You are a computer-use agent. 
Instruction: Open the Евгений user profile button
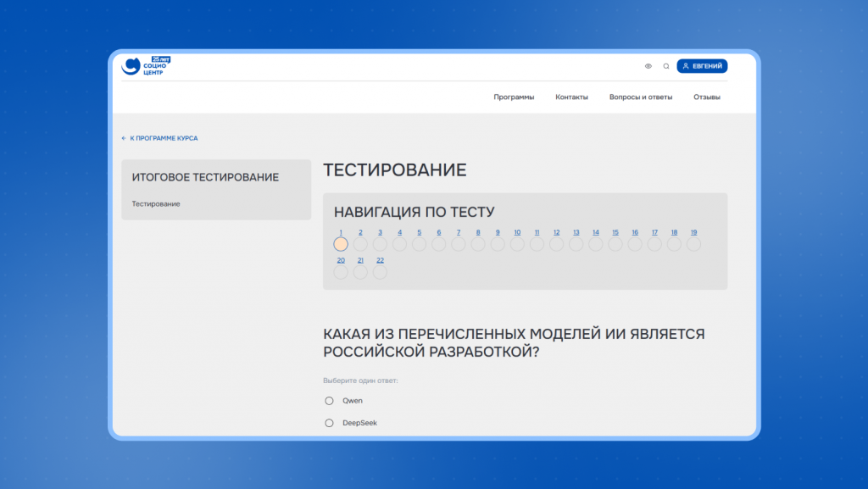pos(702,66)
